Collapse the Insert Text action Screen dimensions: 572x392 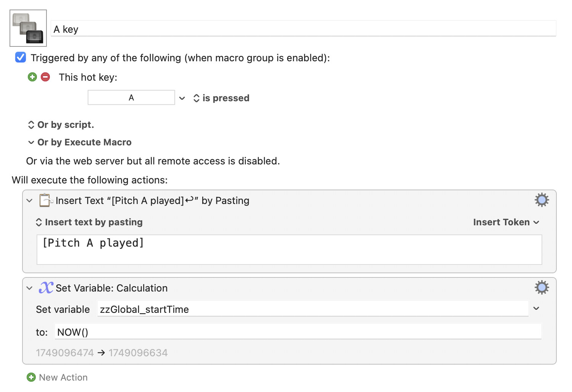(x=29, y=201)
